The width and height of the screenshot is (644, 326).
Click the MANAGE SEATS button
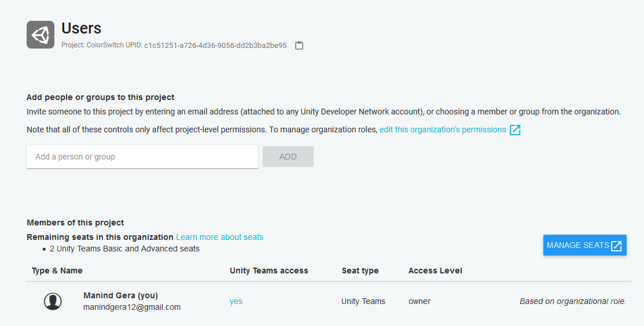coord(585,245)
